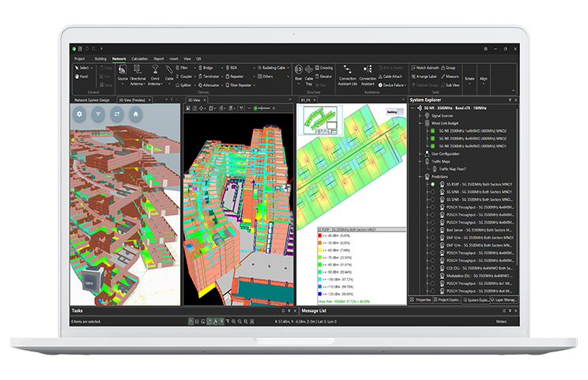Expand the User Configuration node
588x380 pixels.
click(420, 153)
